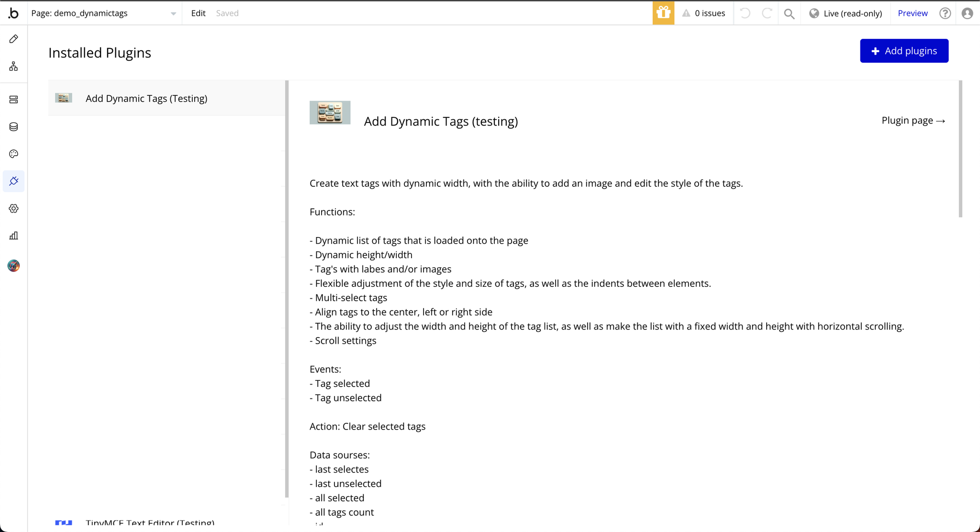Viewport: 980px width, 532px height.
Task: Open the Logs chart icon
Action: click(x=13, y=236)
